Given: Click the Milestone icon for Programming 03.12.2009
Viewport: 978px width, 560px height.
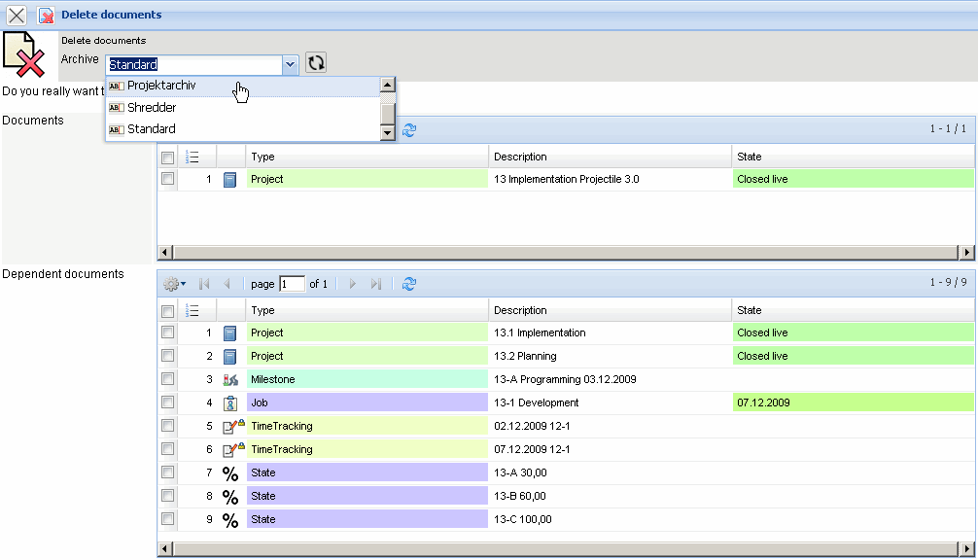Looking at the screenshot, I should (230, 378).
